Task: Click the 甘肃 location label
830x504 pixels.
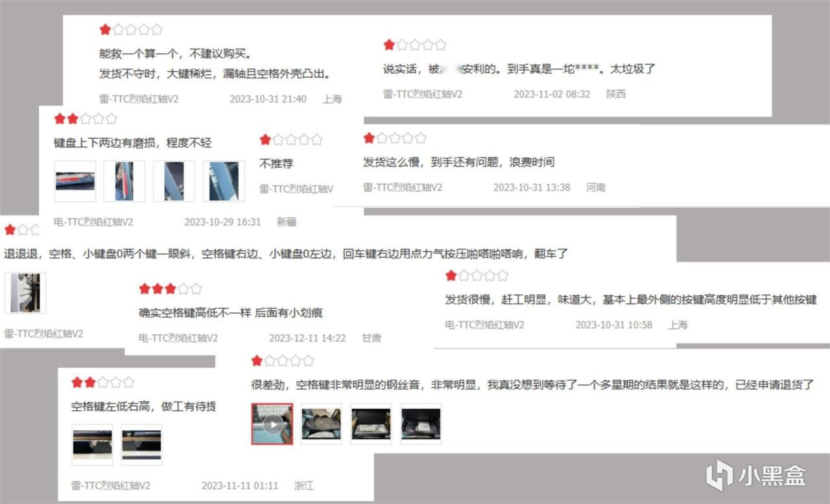Action: pos(372,338)
